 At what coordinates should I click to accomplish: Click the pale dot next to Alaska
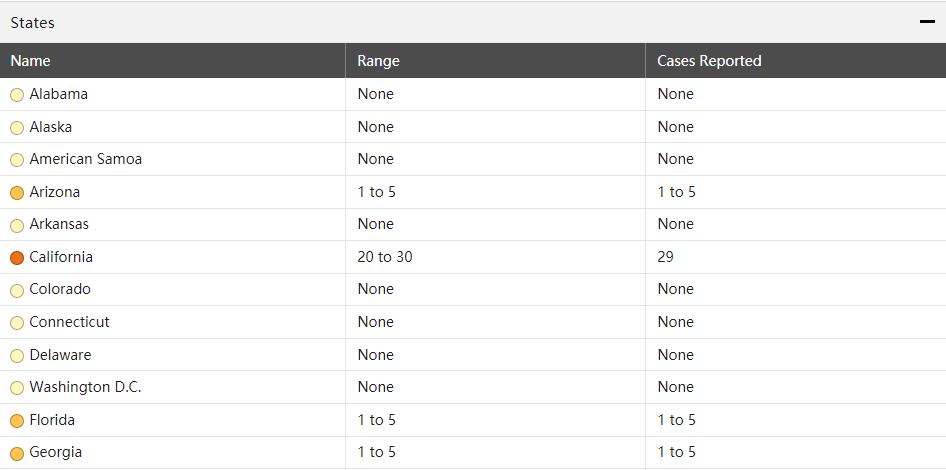(x=17, y=128)
